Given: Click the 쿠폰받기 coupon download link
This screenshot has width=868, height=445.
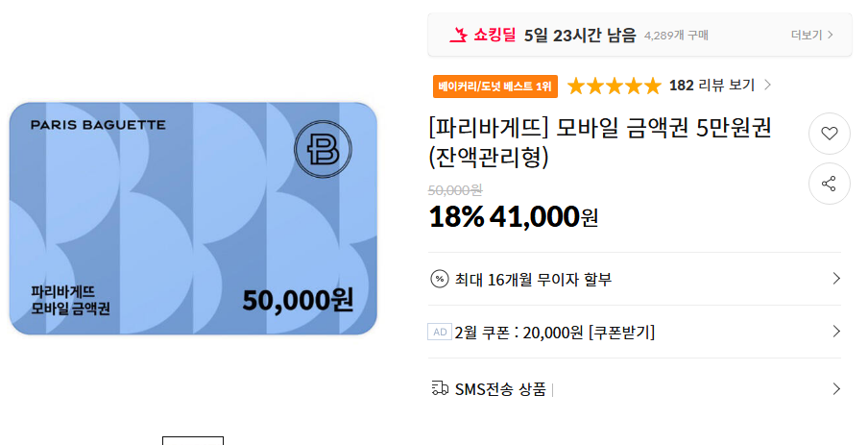Looking at the screenshot, I should click(x=621, y=333).
